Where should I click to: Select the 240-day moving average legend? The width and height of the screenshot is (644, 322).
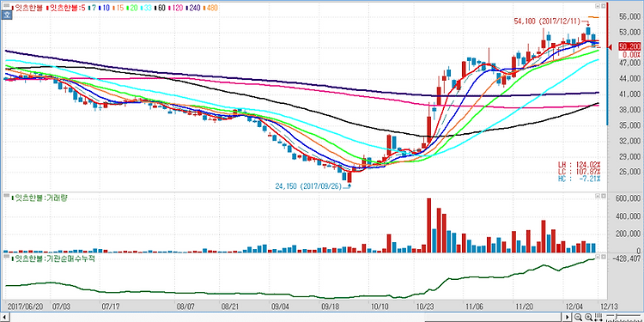coord(193,8)
